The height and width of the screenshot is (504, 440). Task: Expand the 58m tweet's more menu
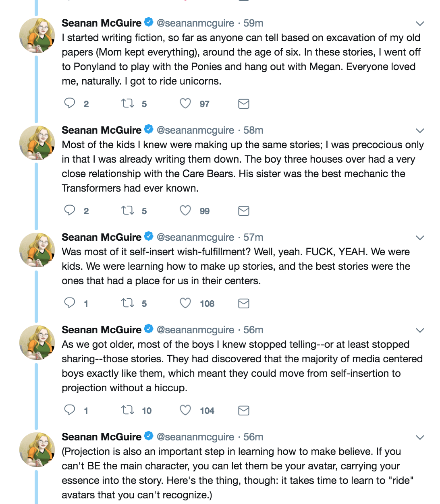(420, 131)
